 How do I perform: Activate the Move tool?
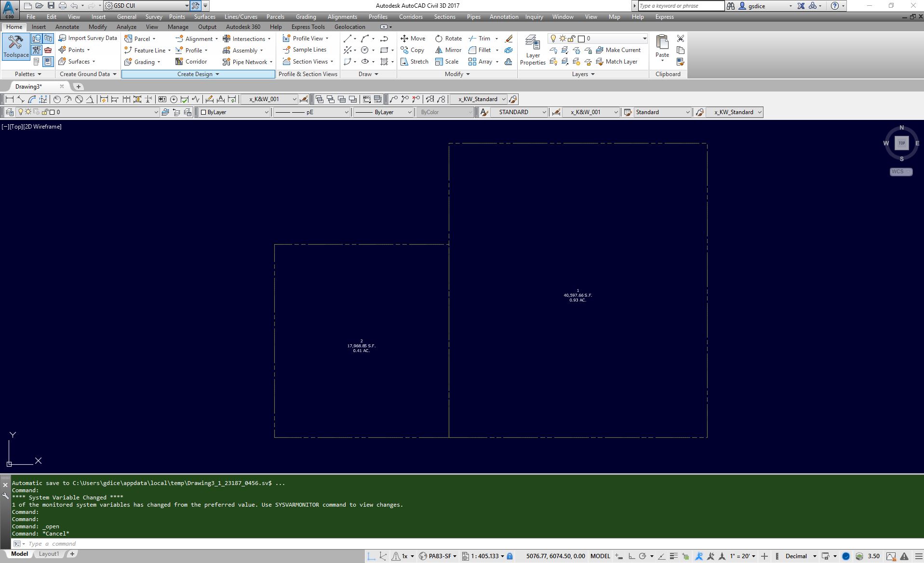point(413,38)
